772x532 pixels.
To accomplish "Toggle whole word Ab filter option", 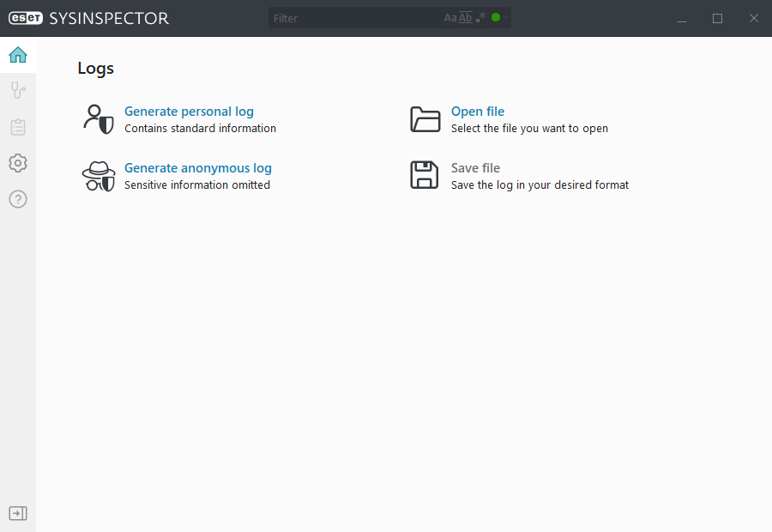I will (x=465, y=18).
